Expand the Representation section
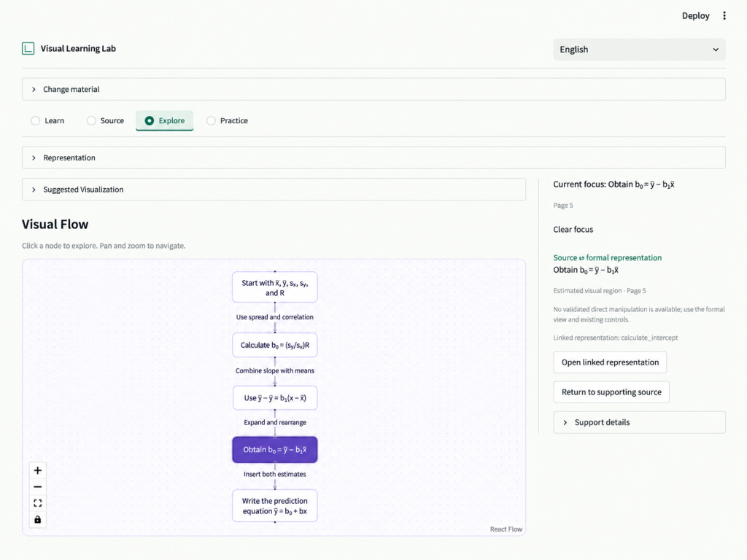This screenshot has height=560, width=747. (373, 157)
